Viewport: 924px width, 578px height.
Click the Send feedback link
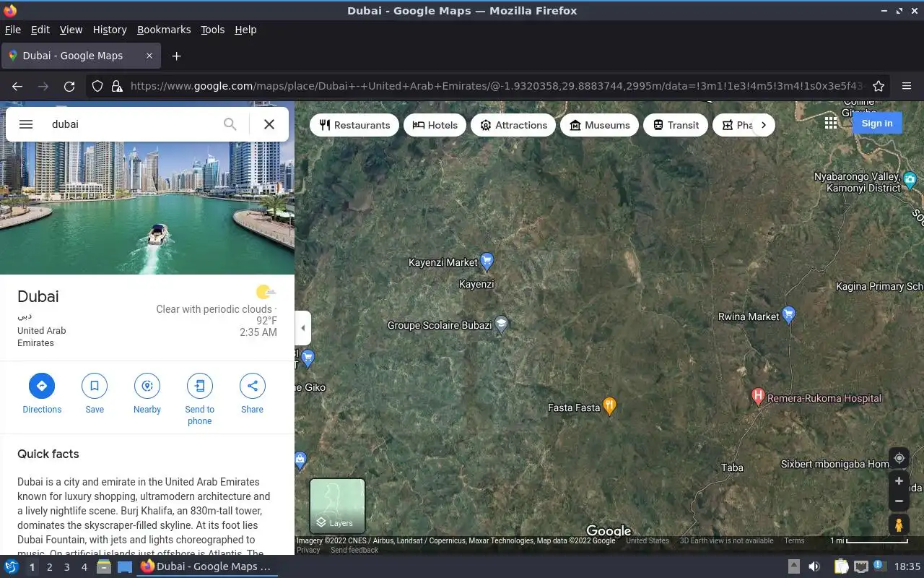tap(354, 550)
